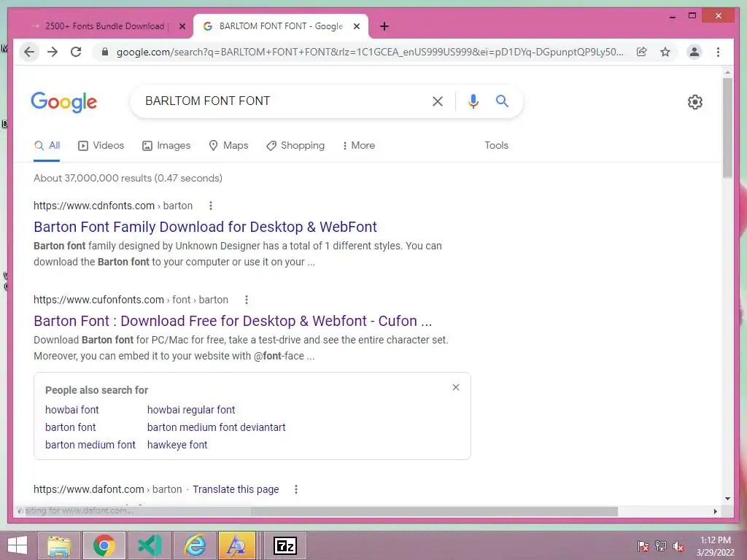Open Action Center flag tray icon
747x560 pixels.
(643, 546)
